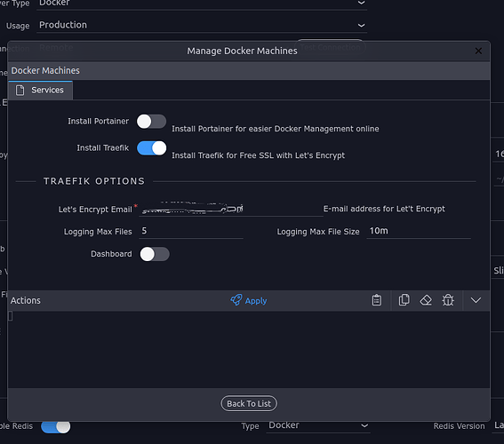Clear output with the eraser icon
The image size is (504, 444).
tap(426, 300)
